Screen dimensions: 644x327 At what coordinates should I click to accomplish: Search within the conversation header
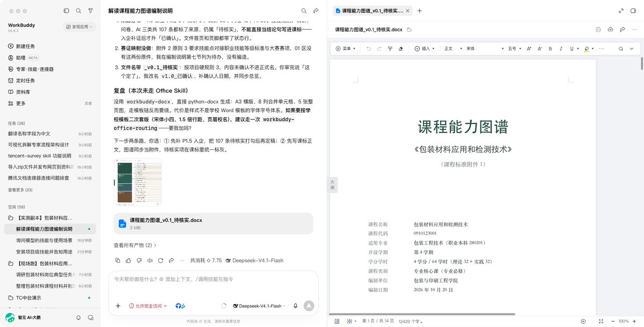click(304, 11)
